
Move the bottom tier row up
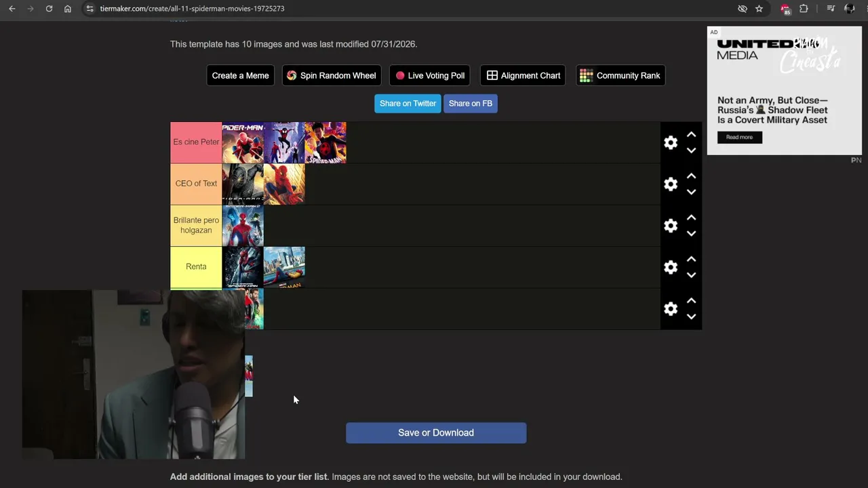click(691, 300)
